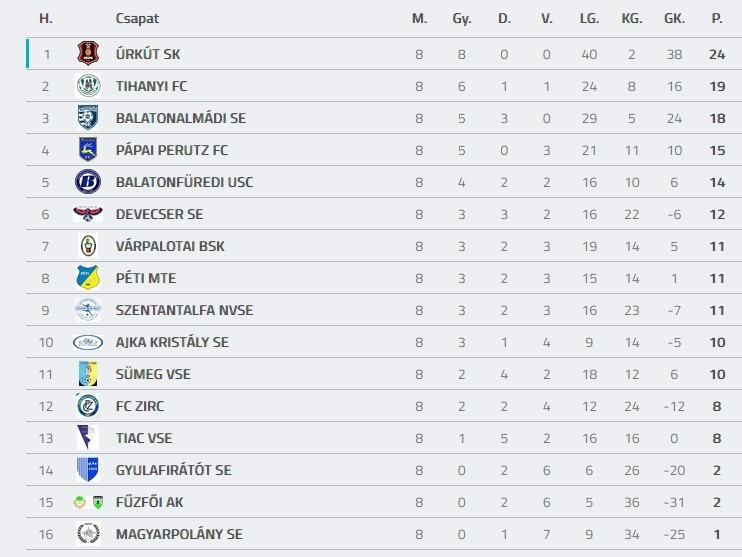
Task: Click the P. points column header
Action: point(716,19)
